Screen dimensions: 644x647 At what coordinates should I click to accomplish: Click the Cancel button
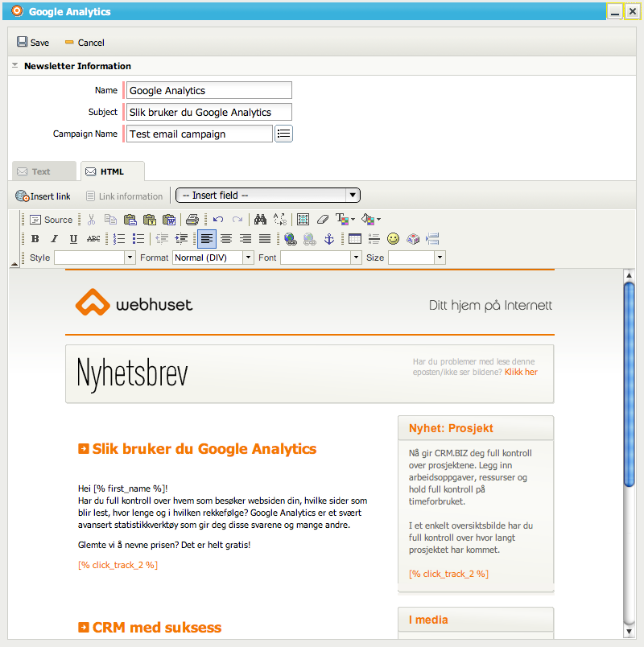[x=85, y=43]
